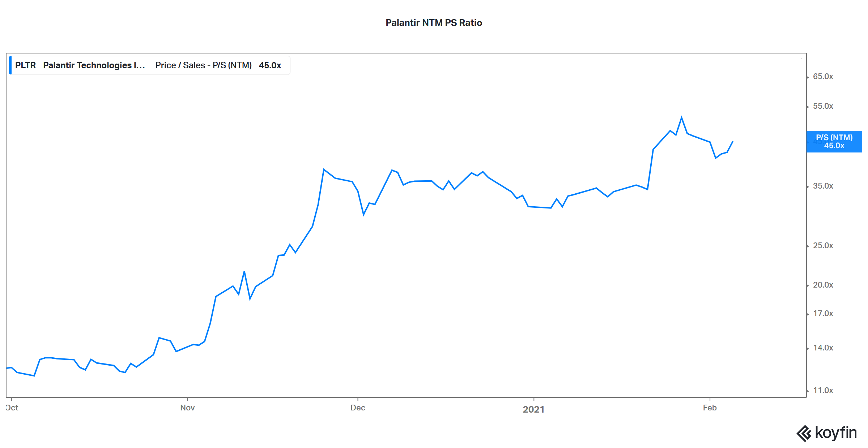
Task: Click the 45.0x value in the legend
Action: [x=270, y=65]
